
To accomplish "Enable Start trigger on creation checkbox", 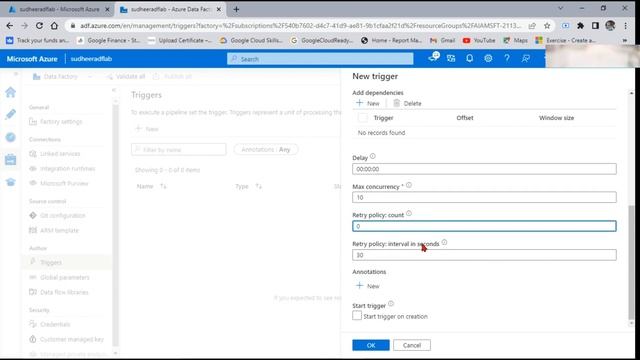I will click(x=357, y=316).
